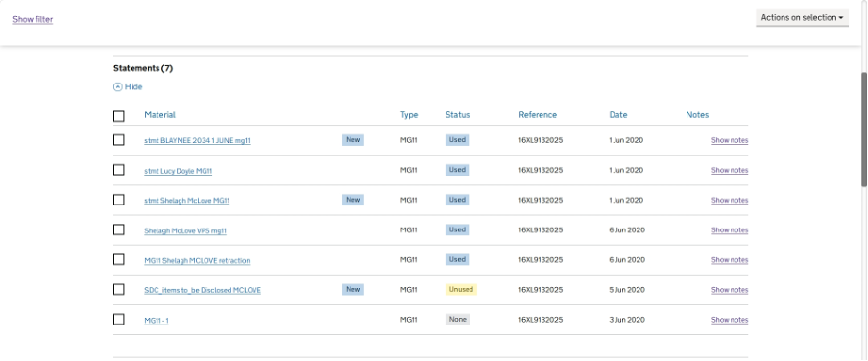Image resolution: width=868 pixels, height=361 pixels.
Task: Open Shelagh McLove VPS mg11 link
Action: (x=185, y=230)
